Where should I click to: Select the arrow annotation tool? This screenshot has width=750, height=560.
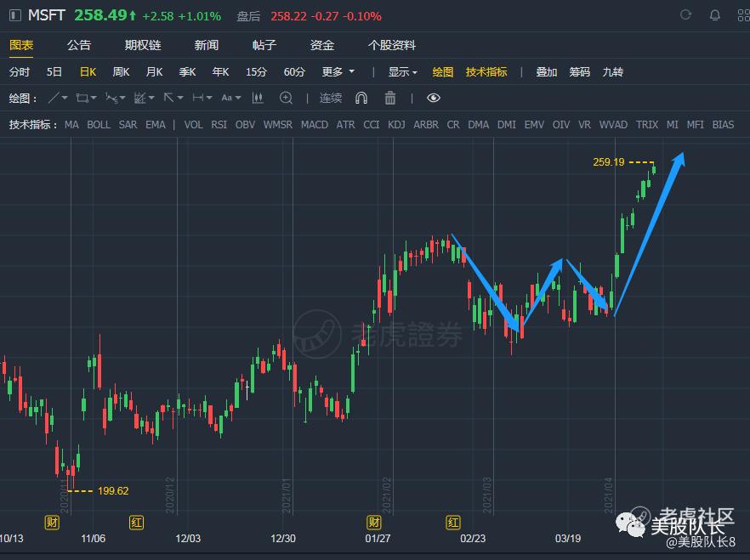(x=168, y=98)
